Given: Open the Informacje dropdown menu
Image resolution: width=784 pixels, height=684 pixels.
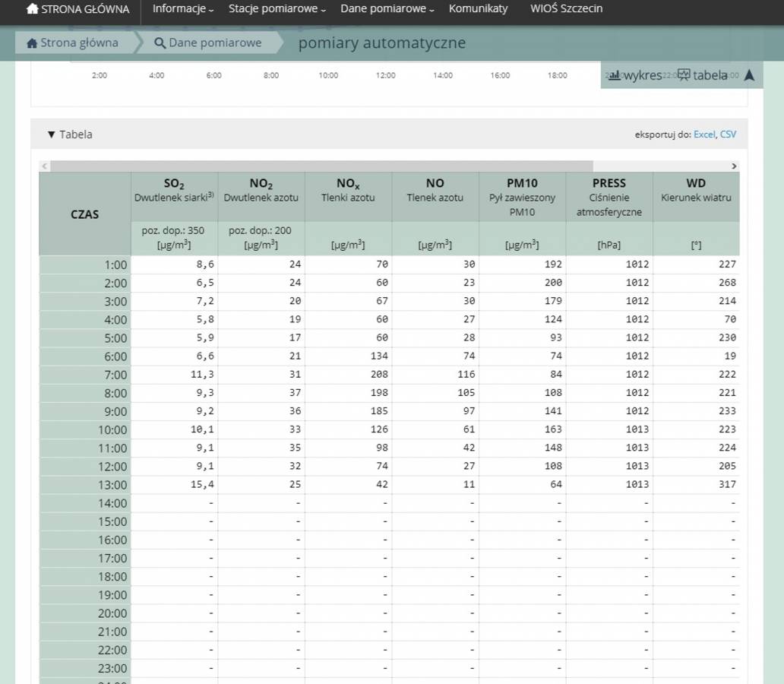Looking at the screenshot, I should [183, 9].
